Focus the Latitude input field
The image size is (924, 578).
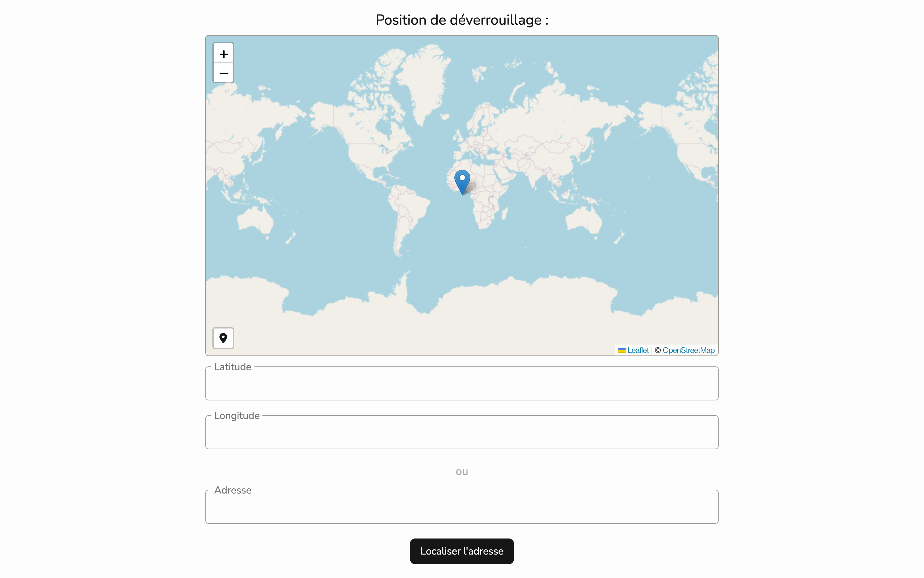click(x=462, y=383)
